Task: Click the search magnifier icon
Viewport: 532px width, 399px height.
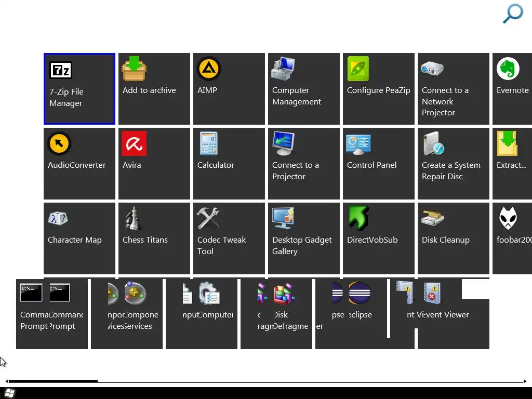Action: pos(513,13)
